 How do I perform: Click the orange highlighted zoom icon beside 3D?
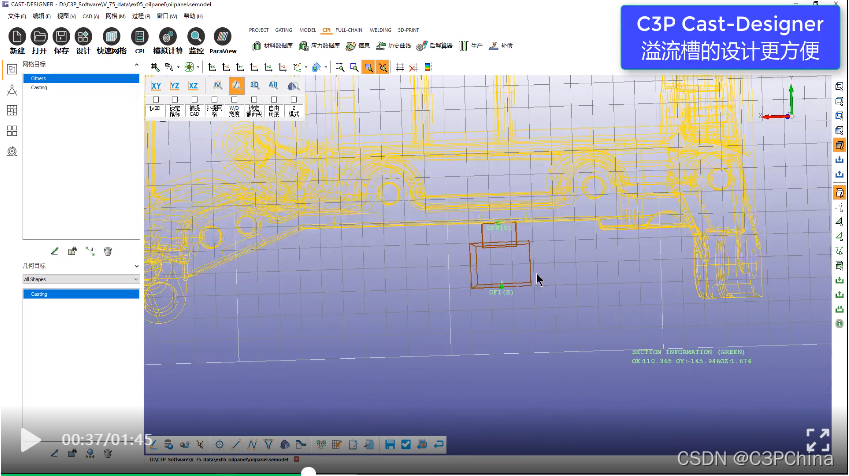237,86
